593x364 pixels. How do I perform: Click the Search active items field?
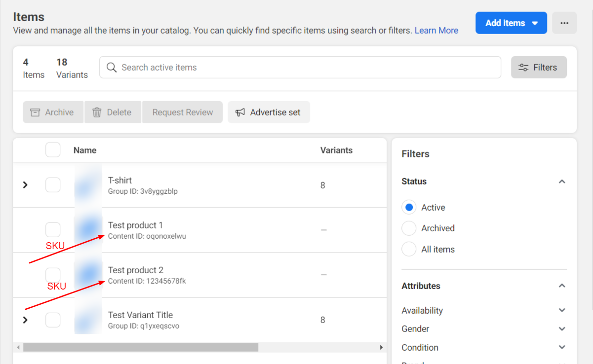point(300,68)
